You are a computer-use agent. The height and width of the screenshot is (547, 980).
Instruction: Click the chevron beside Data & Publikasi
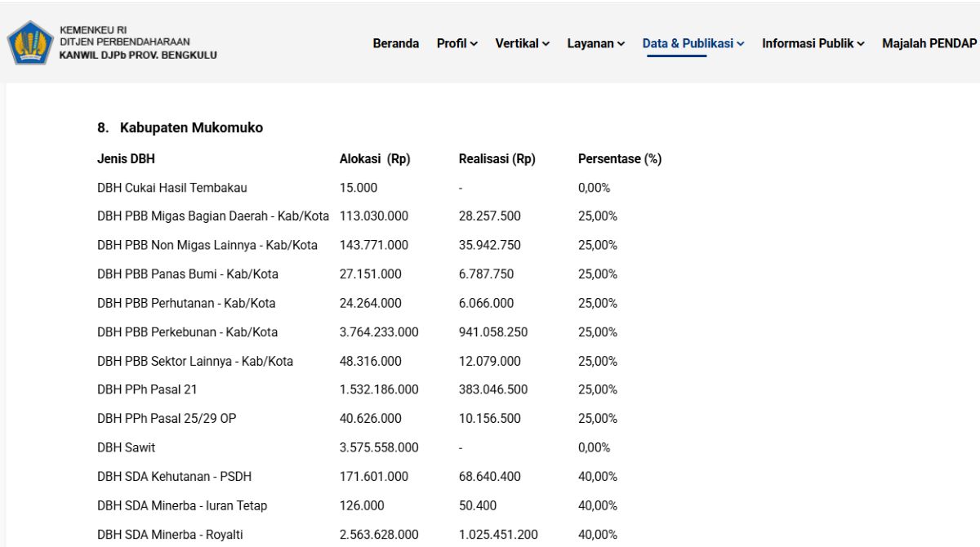point(741,44)
